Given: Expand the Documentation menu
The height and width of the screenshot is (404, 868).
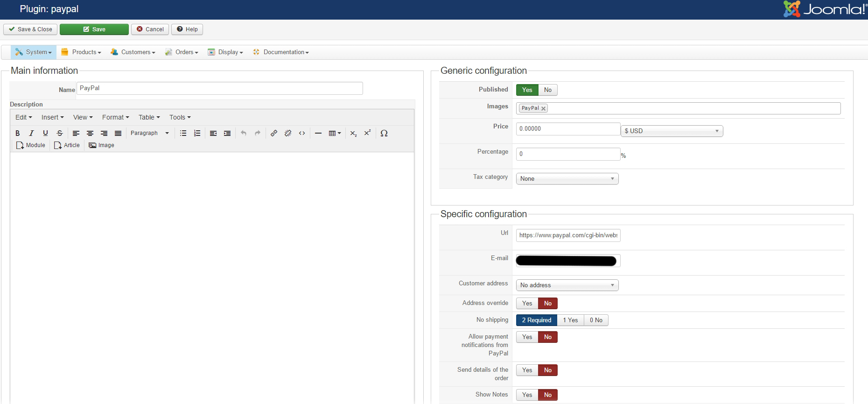Looking at the screenshot, I should pyautogui.click(x=281, y=52).
